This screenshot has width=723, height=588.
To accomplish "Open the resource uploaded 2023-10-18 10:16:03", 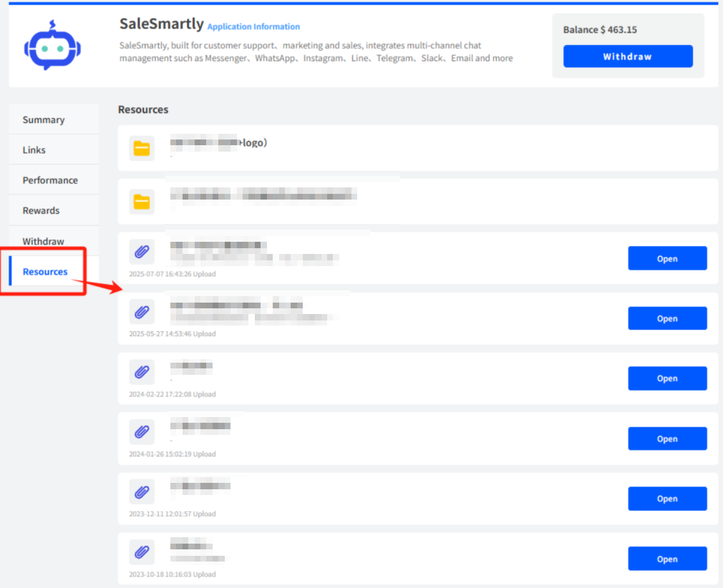I will [x=667, y=559].
